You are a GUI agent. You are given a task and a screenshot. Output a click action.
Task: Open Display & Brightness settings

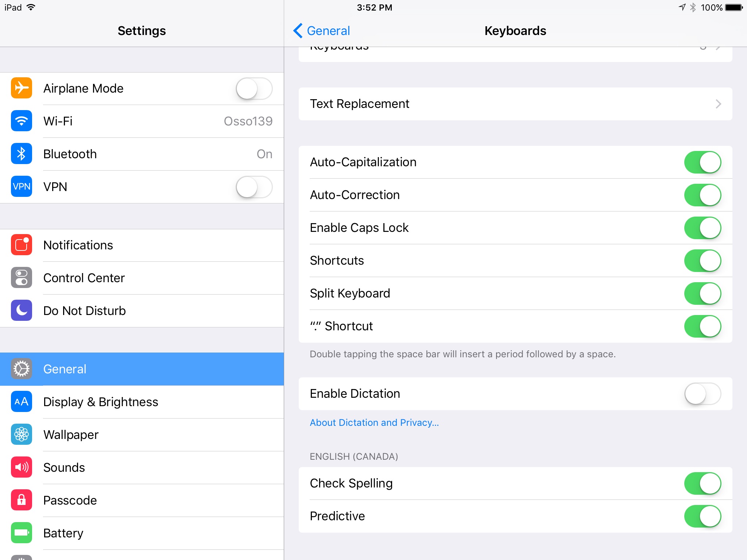(101, 402)
